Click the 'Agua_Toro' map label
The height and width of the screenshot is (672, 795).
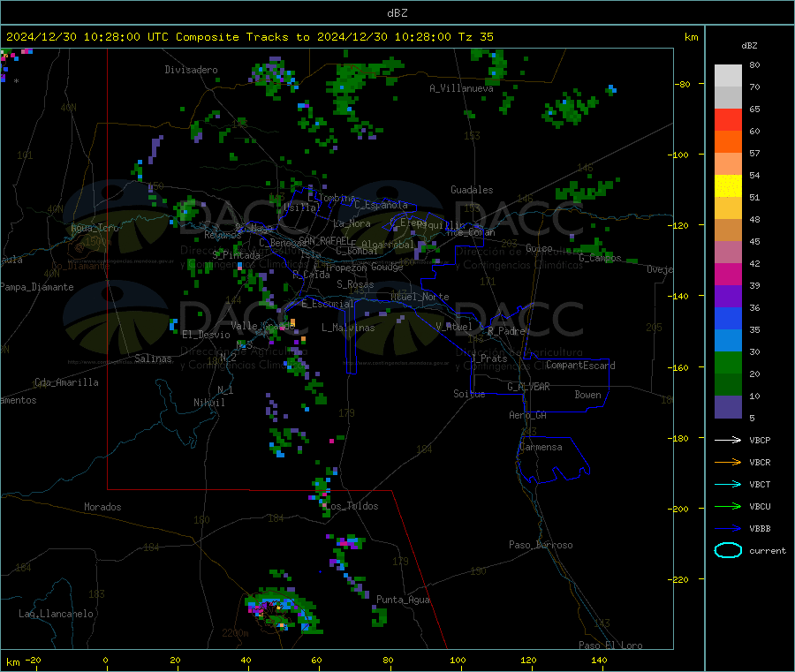click(95, 228)
